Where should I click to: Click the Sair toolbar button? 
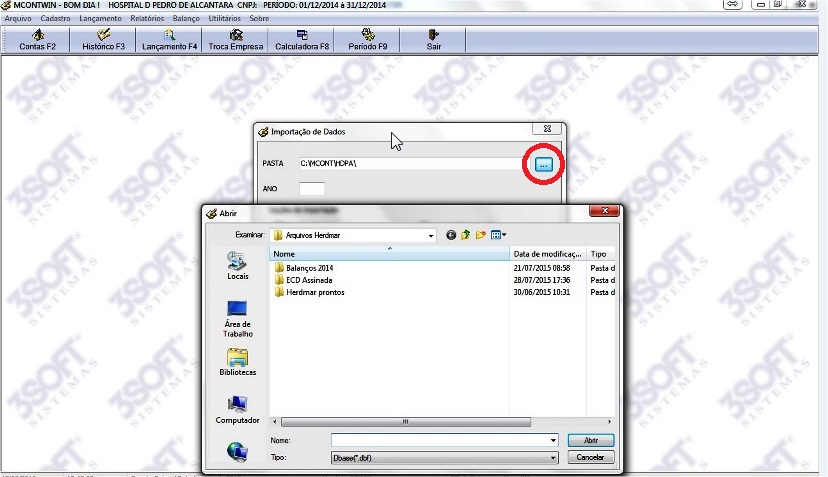point(434,40)
